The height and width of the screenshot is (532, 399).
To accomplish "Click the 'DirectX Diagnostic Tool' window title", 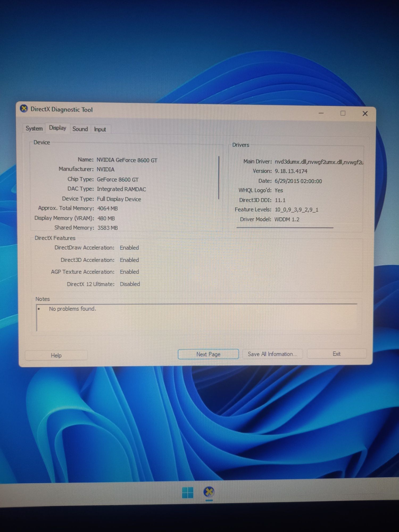I will pyautogui.click(x=61, y=110).
